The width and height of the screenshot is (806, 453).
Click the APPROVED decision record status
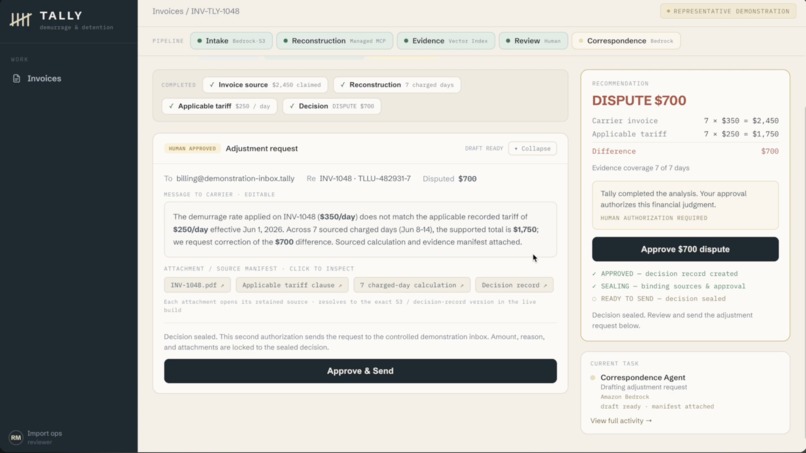(665, 274)
